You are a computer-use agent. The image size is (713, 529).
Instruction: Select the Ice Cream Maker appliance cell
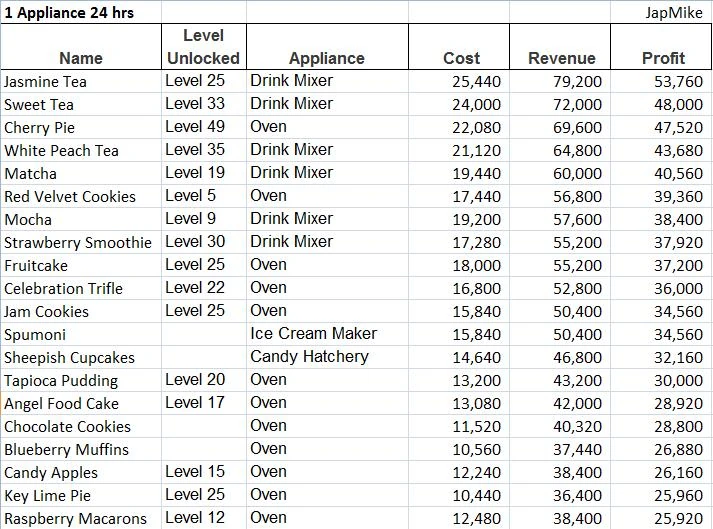coord(327,334)
